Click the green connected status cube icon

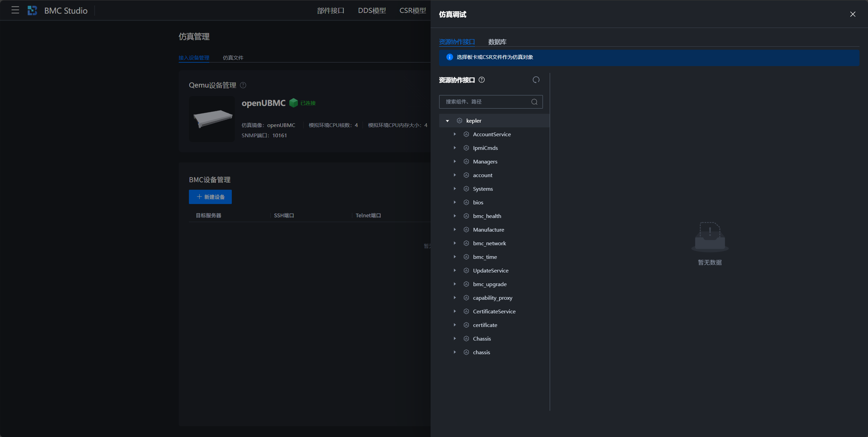(293, 103)
